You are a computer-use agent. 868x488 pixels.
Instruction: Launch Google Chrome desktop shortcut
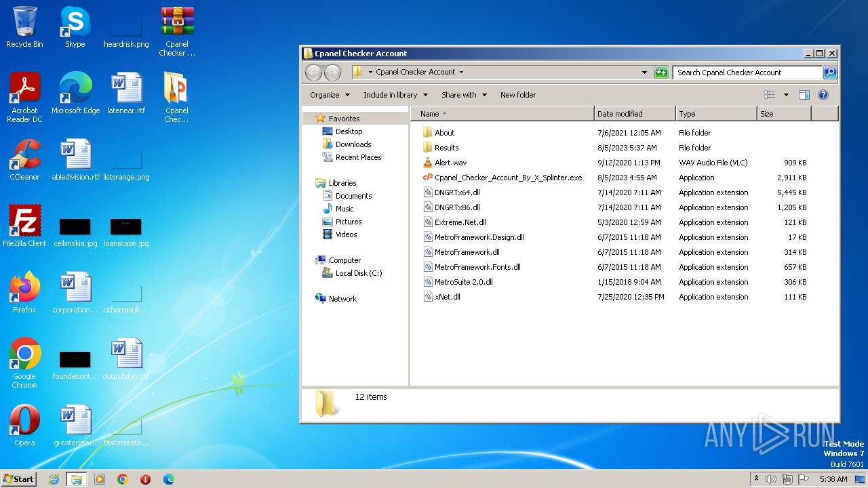tap(24, 363)
